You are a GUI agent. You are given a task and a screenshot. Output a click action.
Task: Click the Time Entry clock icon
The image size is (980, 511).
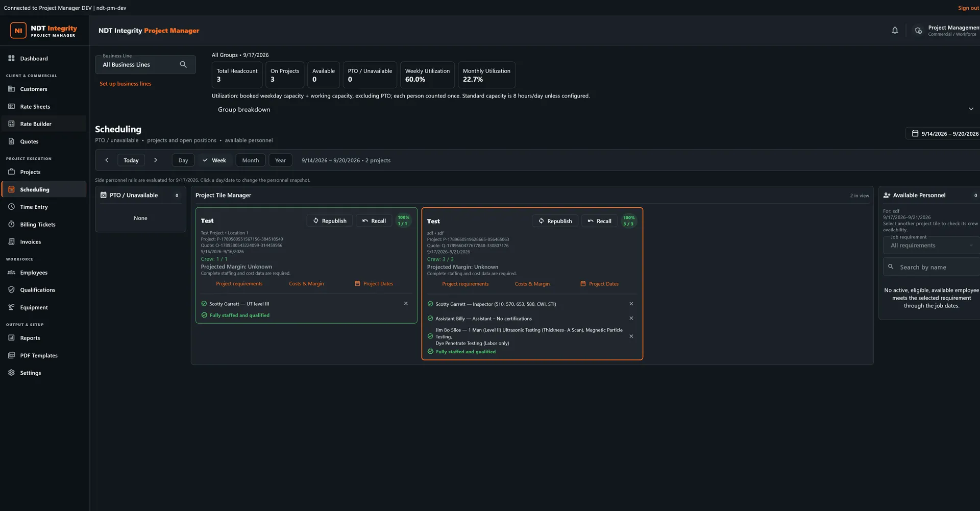point(11,207)
